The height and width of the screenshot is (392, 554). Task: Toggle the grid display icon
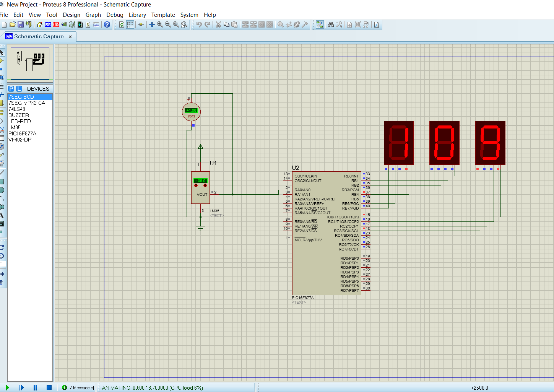[130, 24]
